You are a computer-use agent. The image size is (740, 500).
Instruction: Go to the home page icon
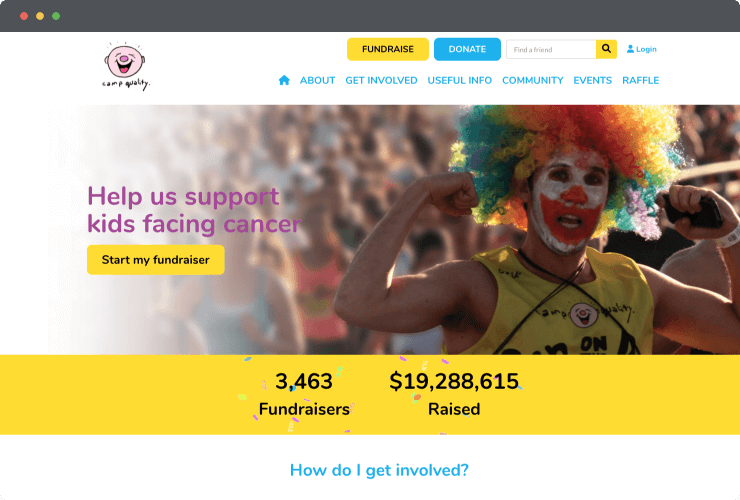pyautogui.click(x=284, y=80)
